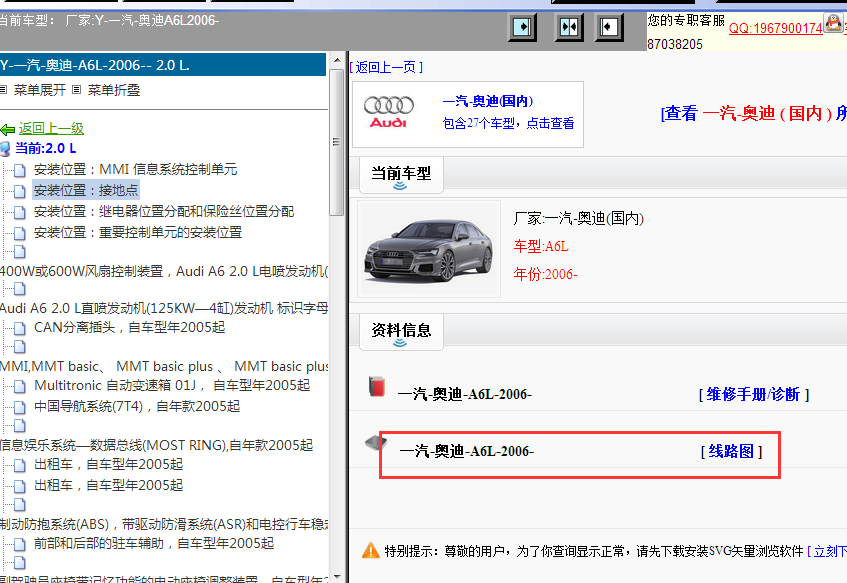847x583 pixels.
Task: Click 车型:A6L red text
Action: click(x=541, y=246)
